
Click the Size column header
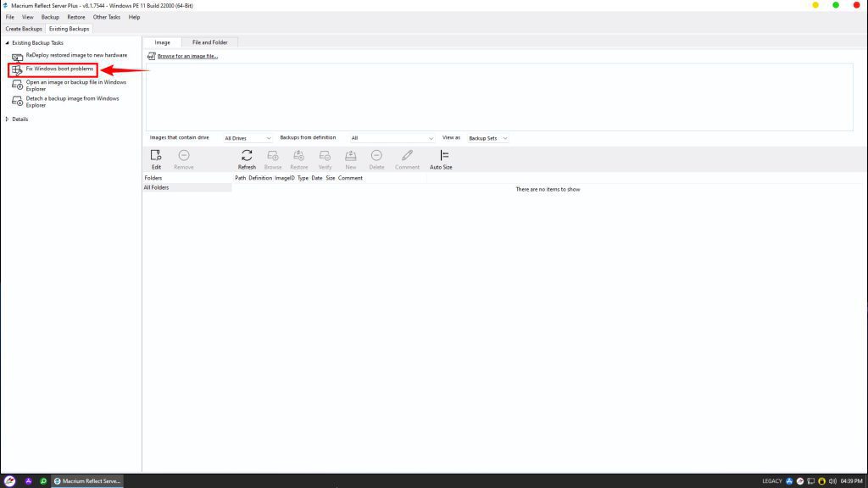click(331, 178)
